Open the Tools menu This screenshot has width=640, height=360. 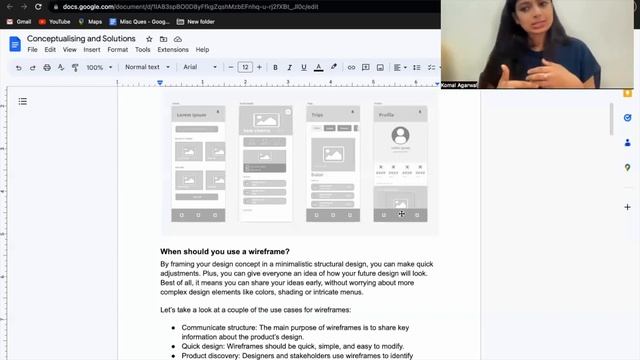(142, 50)
